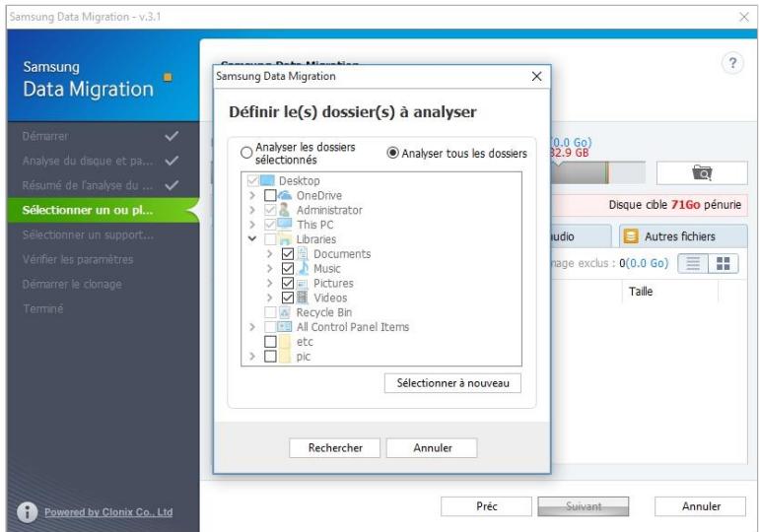Click the Rechercher button

(335, 448)
